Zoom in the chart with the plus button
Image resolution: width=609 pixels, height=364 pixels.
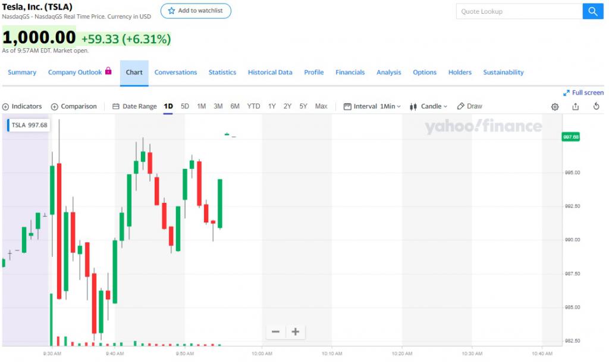click(296, 332)
